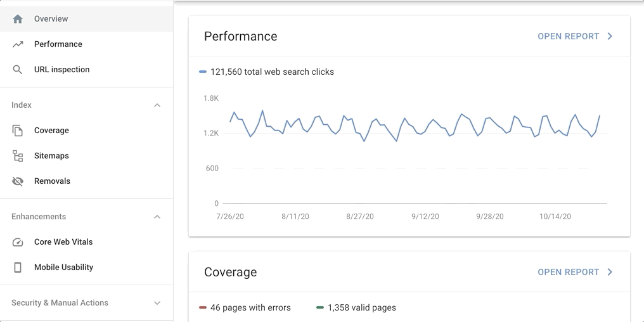Select URL inspection in sidebar
644x322 pixels.
[x=86, y=70]
